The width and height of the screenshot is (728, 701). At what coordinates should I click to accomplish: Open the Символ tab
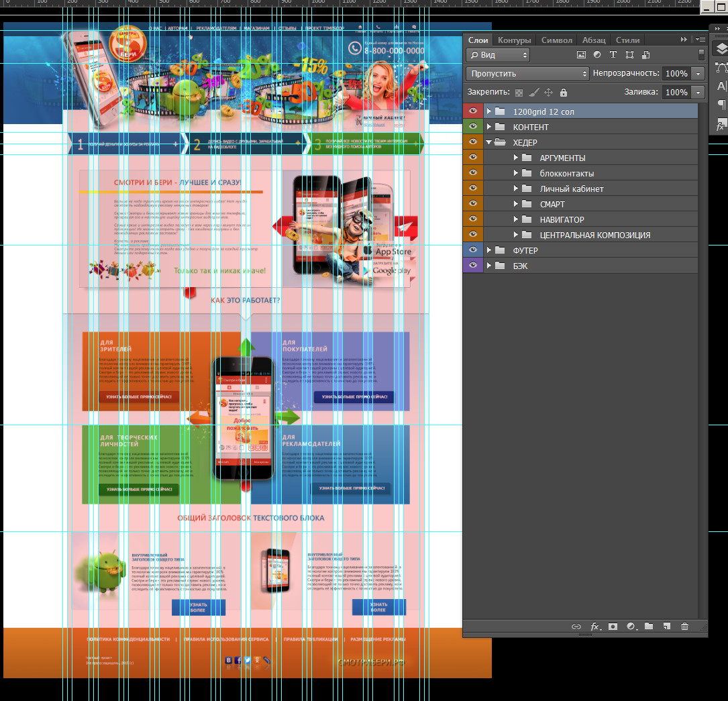tap(556, 40)
